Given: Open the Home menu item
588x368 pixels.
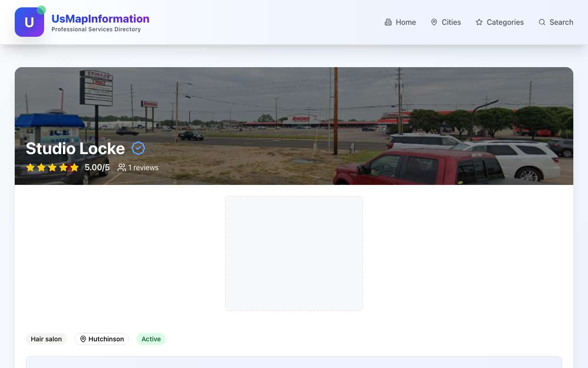Looking at the screenshot, I should point(400,22).
